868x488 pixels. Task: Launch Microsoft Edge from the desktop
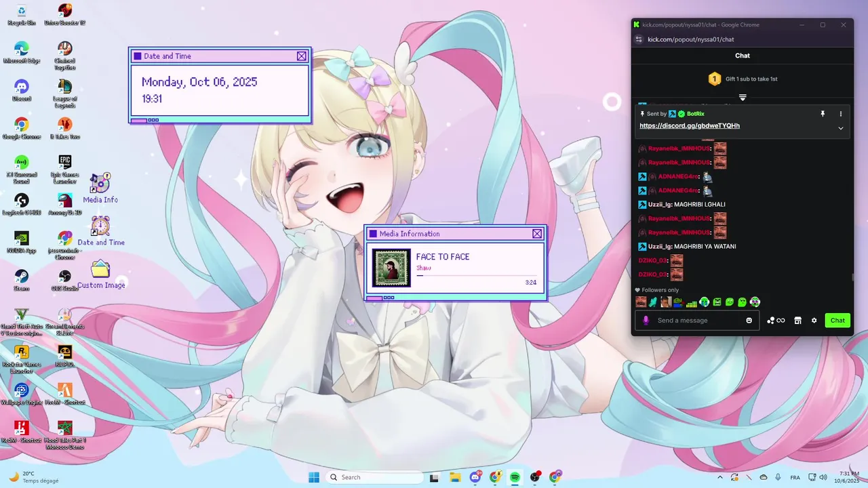coord(22,52)
